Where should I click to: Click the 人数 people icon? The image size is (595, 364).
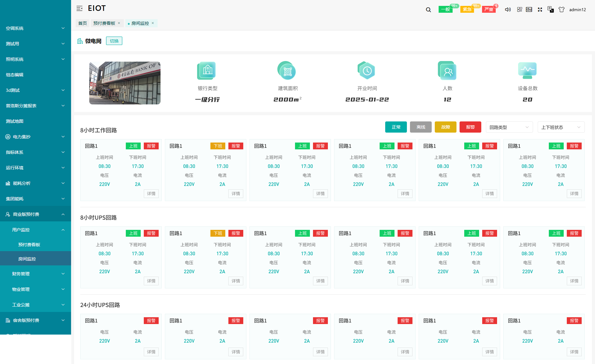point(447,70)
